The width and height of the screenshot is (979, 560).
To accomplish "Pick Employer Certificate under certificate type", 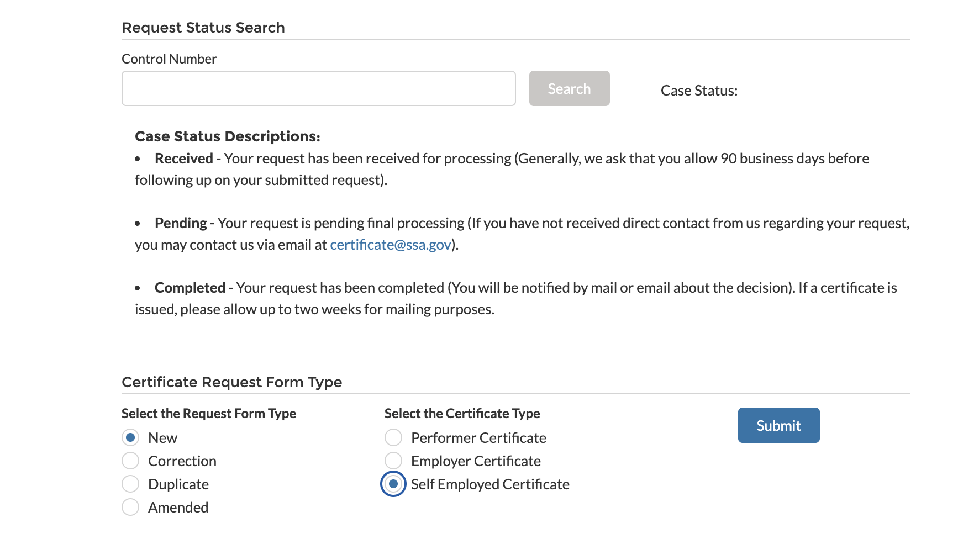I will 393,461.
